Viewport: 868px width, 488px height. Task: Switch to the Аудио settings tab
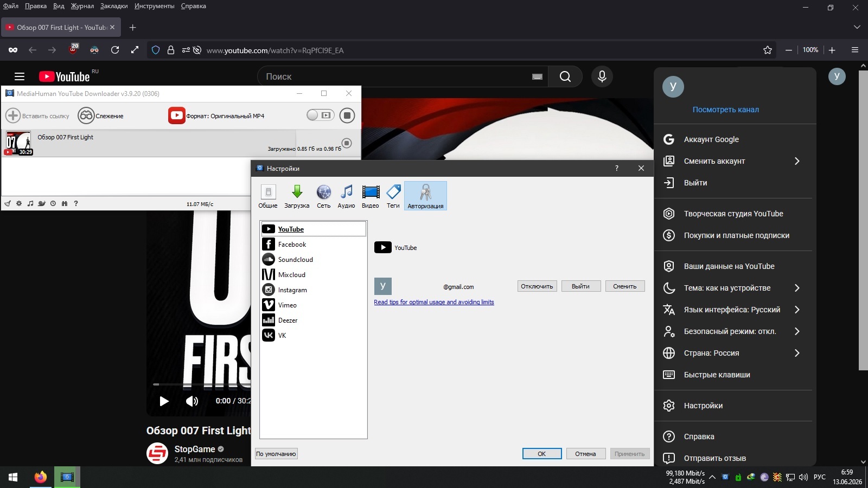(x=346, y=196)
